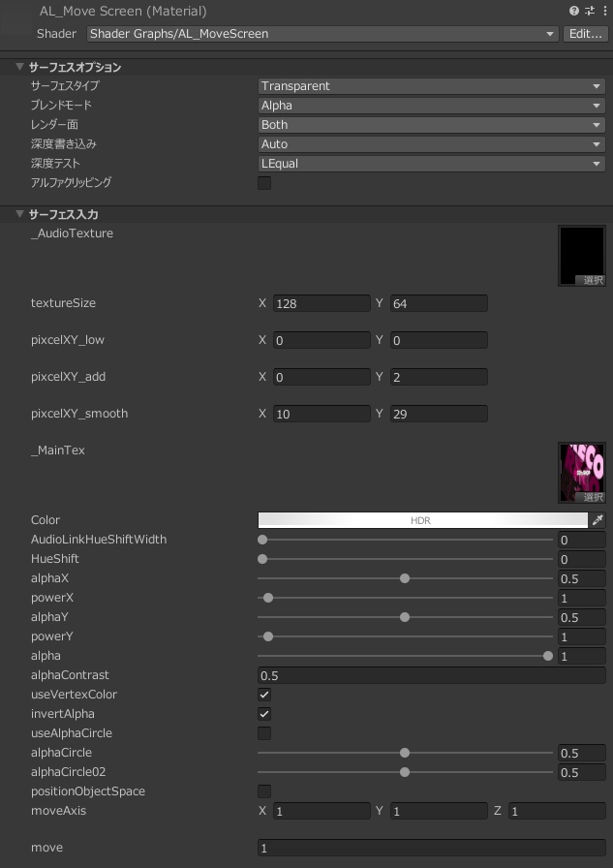Click the alphaCircle02 numeric value box
The height and width of the screenshot is (868, 613).
coord(581,772)
